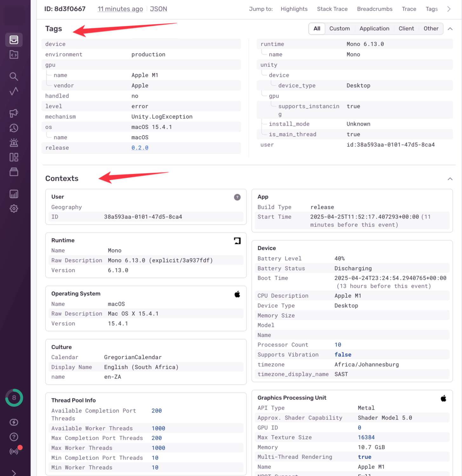Switch tag filter to Client
Viewport: 462px width, 476px height.
coord(406,29)
